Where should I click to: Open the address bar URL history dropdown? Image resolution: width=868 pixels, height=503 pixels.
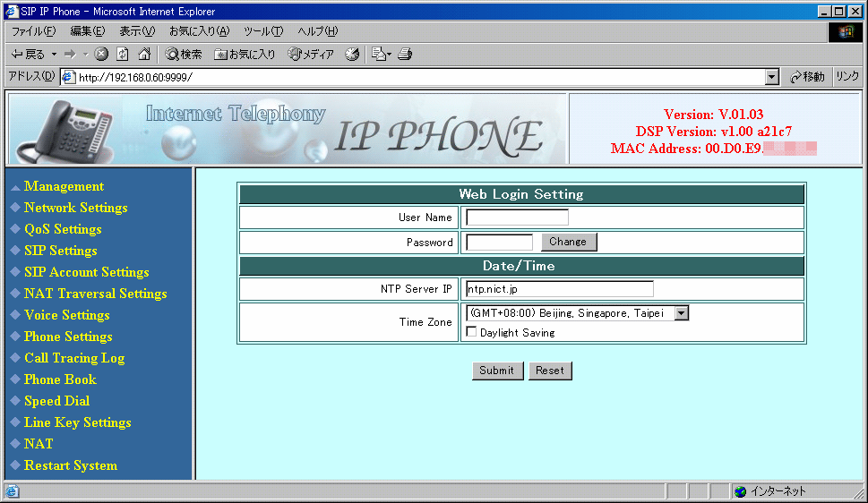[x=772, y=77]
